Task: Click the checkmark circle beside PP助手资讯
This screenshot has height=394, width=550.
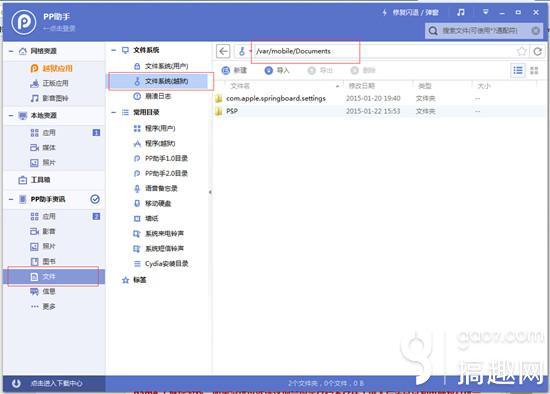Action: coord(95,199)
